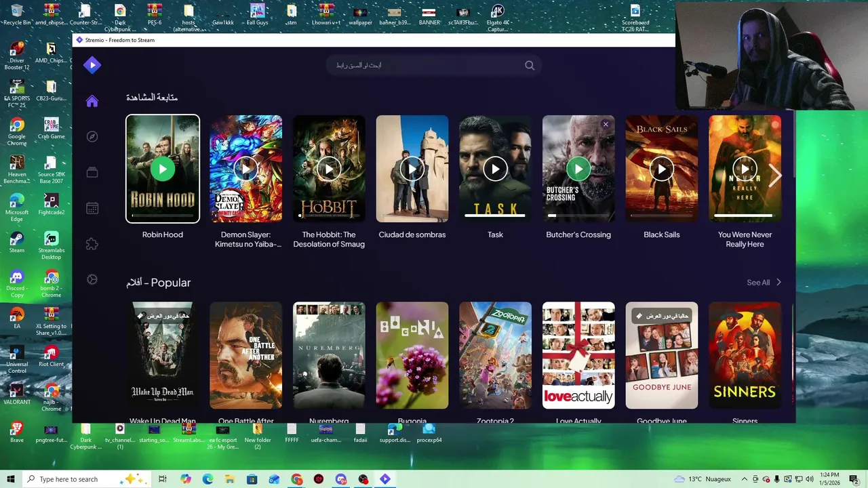Open the Zootopia 2 poster

click(x=495, y=355)
